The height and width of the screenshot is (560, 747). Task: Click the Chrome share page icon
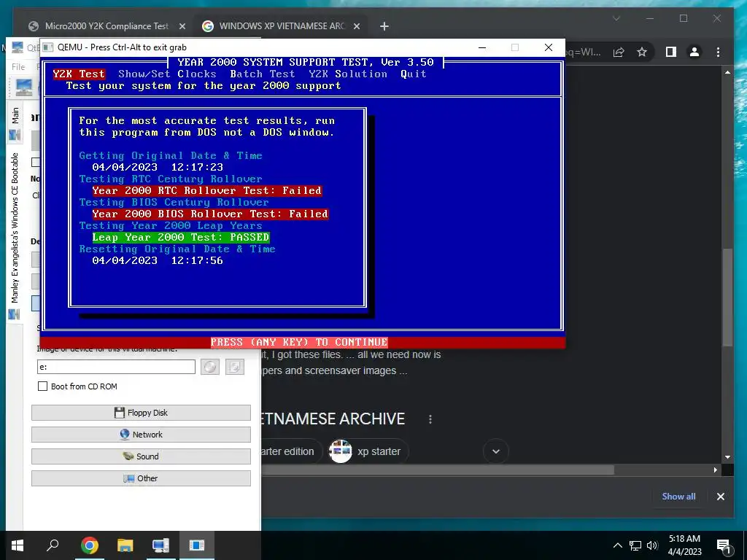click(x=619, y=52)
